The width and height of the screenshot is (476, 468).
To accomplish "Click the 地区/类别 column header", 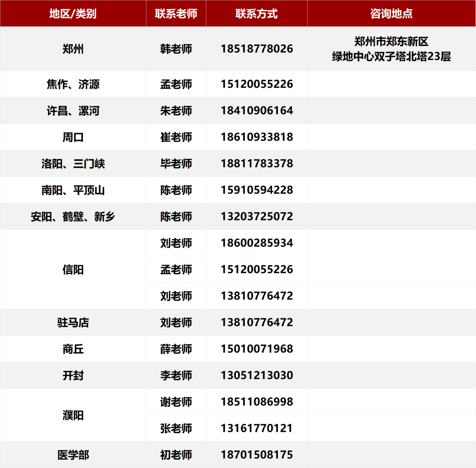I will [x=73, y=14].
